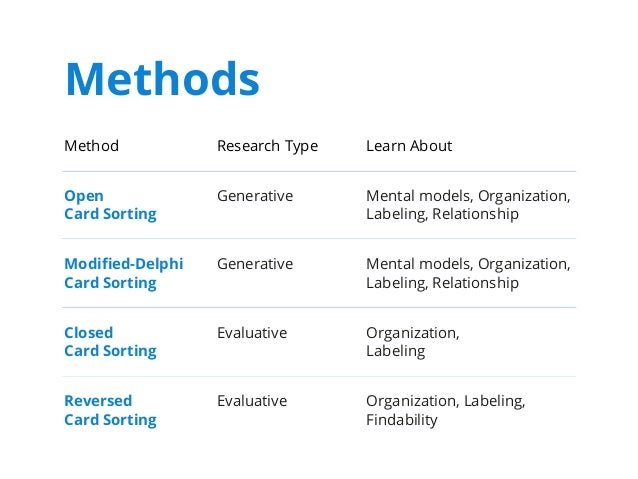Select the Research Type column header
Screen dimensions: 638x479
(x=267, y=147)
